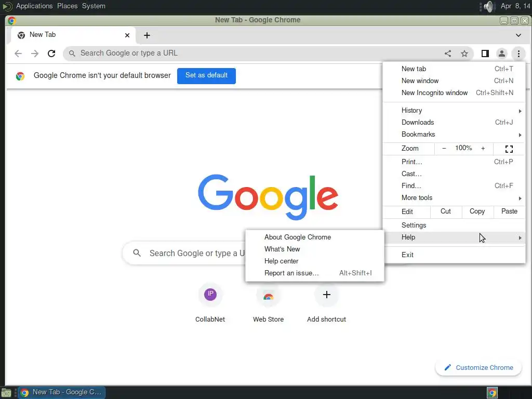
Task: Reload the page with refresh icon
Action: click(x=51, y=54)
